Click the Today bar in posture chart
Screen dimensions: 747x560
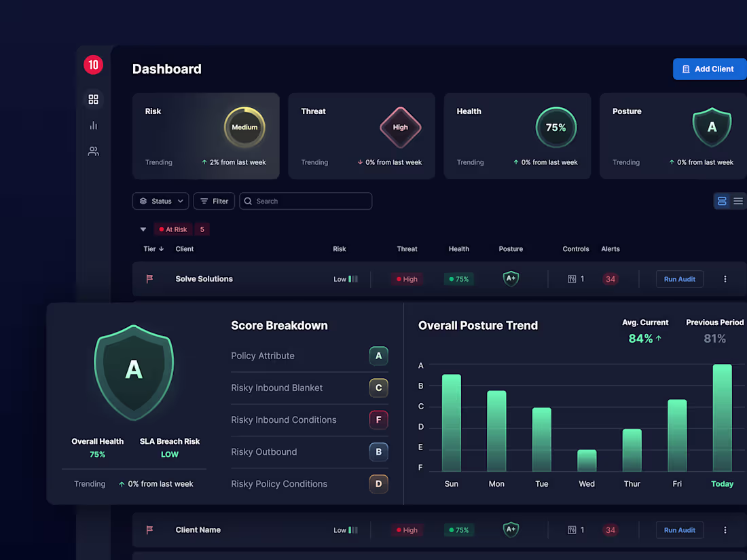click(x=723, y=417)
